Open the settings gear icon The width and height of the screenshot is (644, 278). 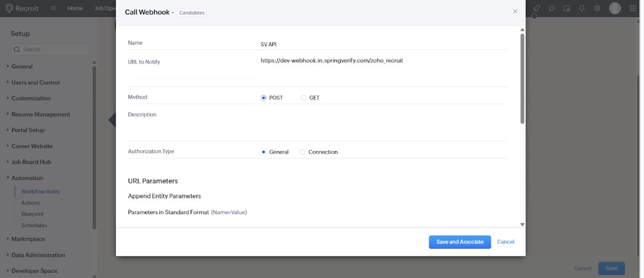coord(597,8)
